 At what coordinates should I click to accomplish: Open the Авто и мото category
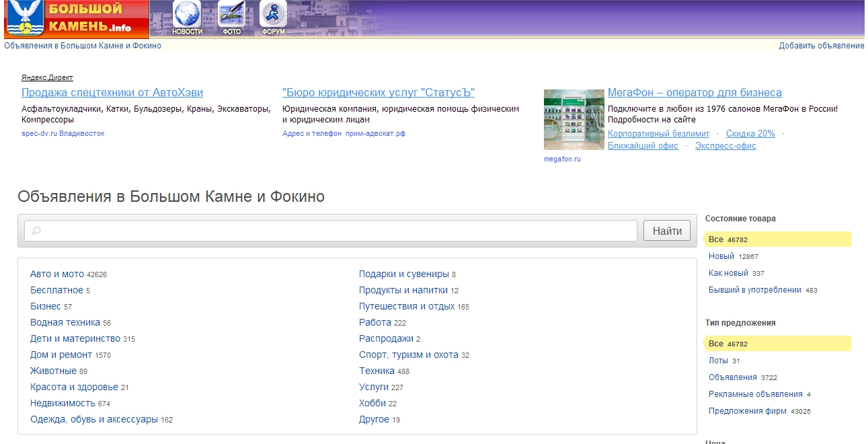pos(57,274)
